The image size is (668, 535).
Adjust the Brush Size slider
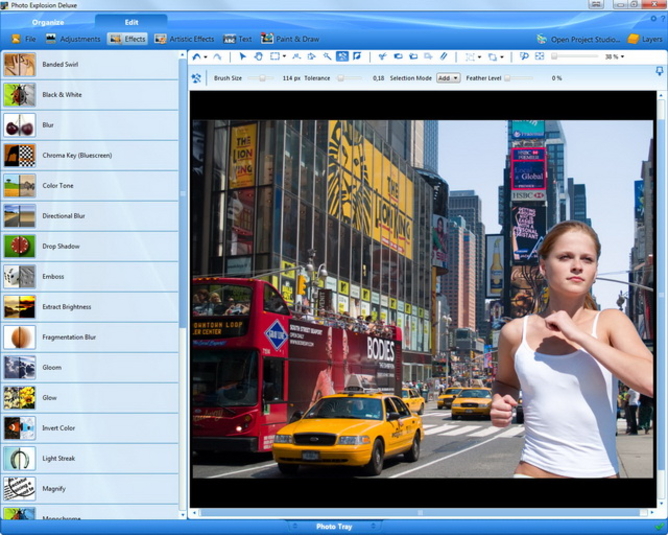[262, 78]
